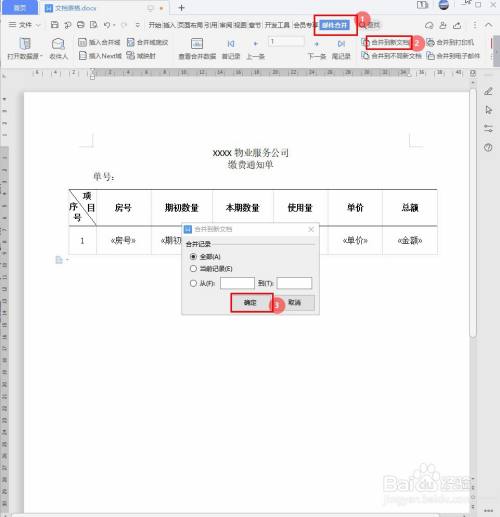This screenshot has height=517, width=500.
Task: Click the selection arrow icon in right sidebar
Action: pos(488,110)
